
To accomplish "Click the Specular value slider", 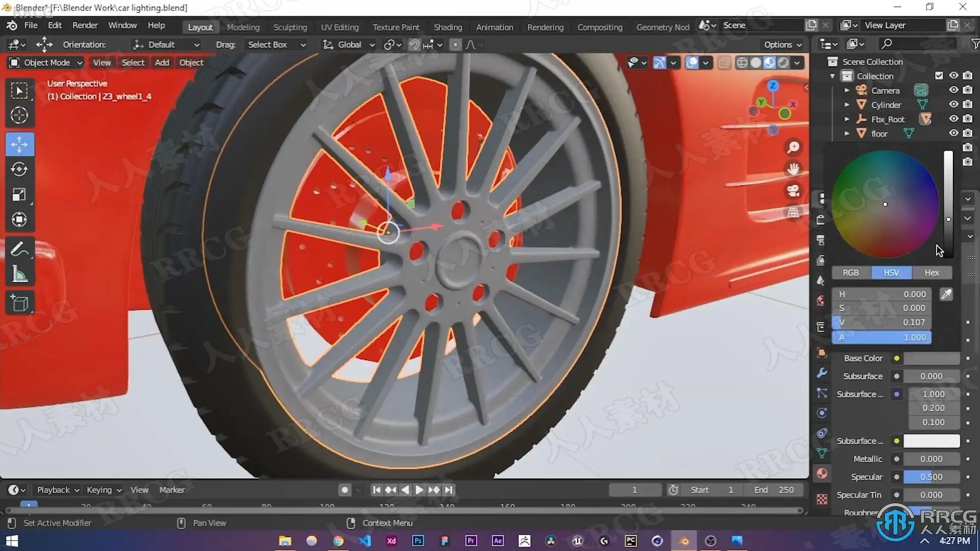I will point(931,477).
